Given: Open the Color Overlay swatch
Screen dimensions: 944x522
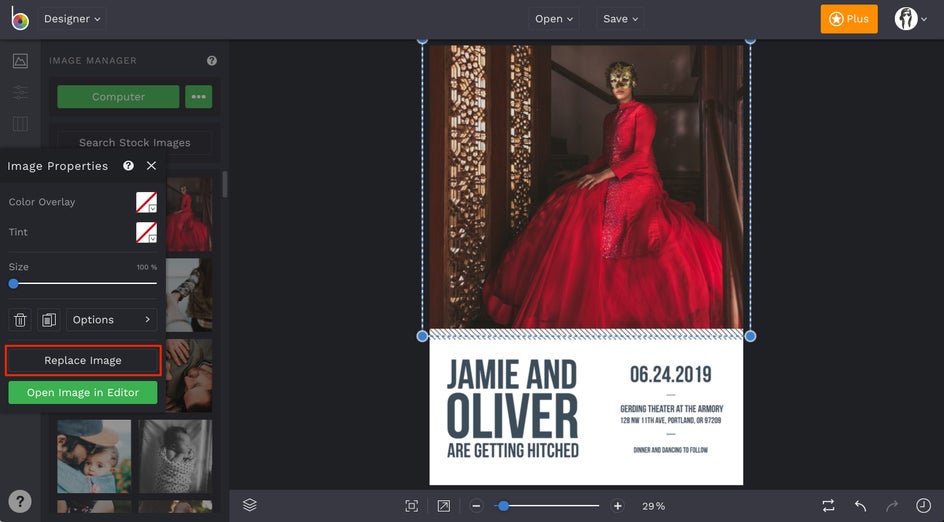Looking at the screenshot, I should [x=146, y=202].
